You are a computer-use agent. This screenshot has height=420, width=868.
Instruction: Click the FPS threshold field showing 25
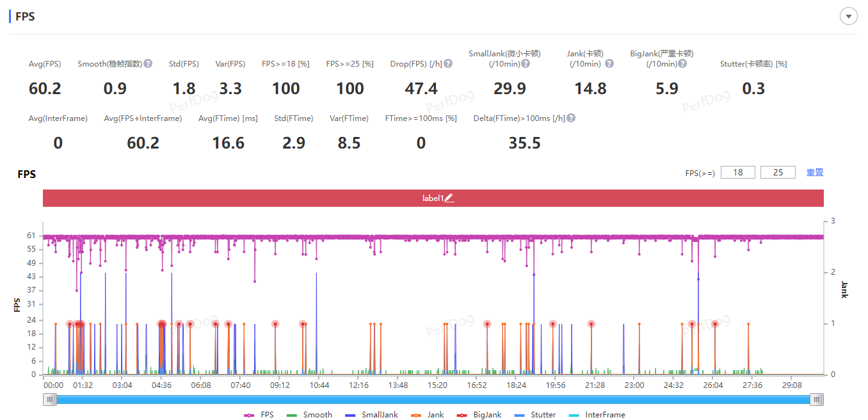coord(778,172)
